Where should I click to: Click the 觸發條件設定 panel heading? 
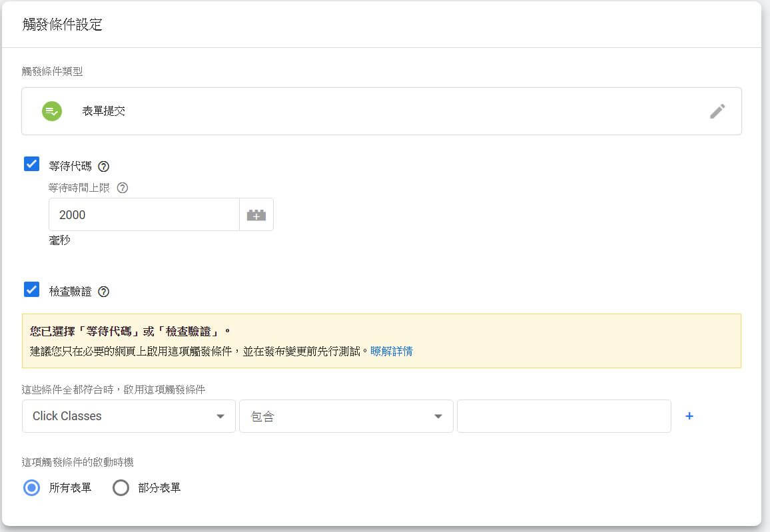(62, 25)
